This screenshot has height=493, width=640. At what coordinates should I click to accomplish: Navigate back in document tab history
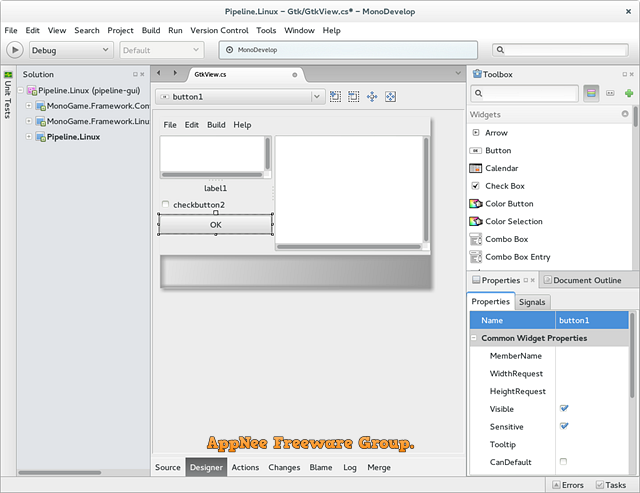click(159, 73)
